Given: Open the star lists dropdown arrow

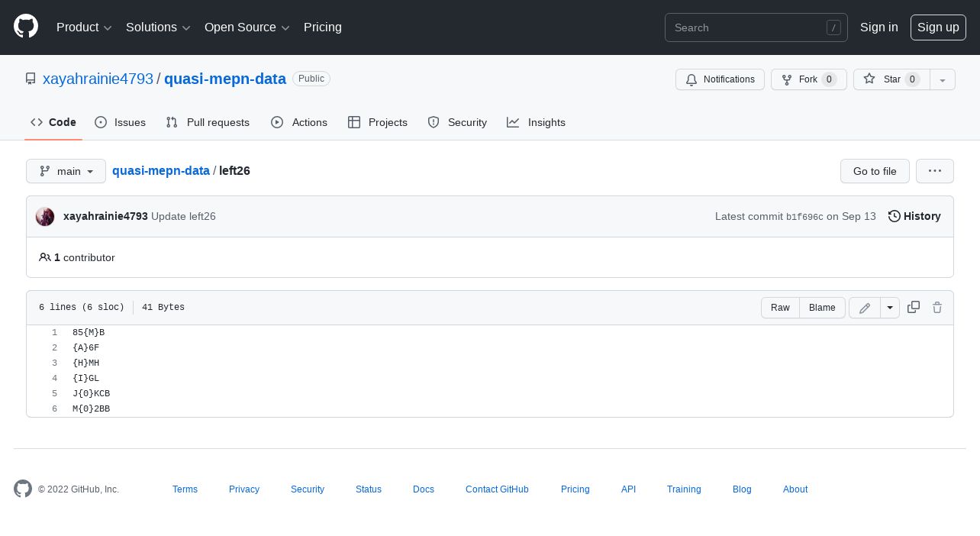Looking at the screenshot, I should pos(943,79).
